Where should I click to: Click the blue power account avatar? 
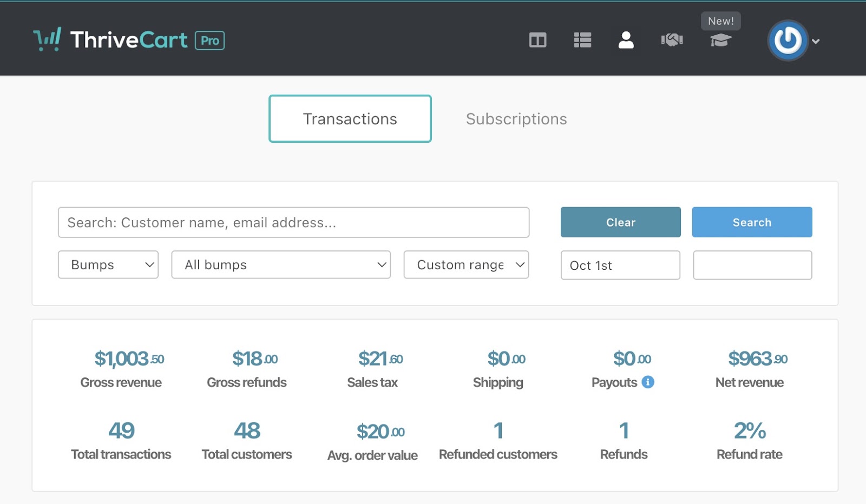(x=788, y=41)
